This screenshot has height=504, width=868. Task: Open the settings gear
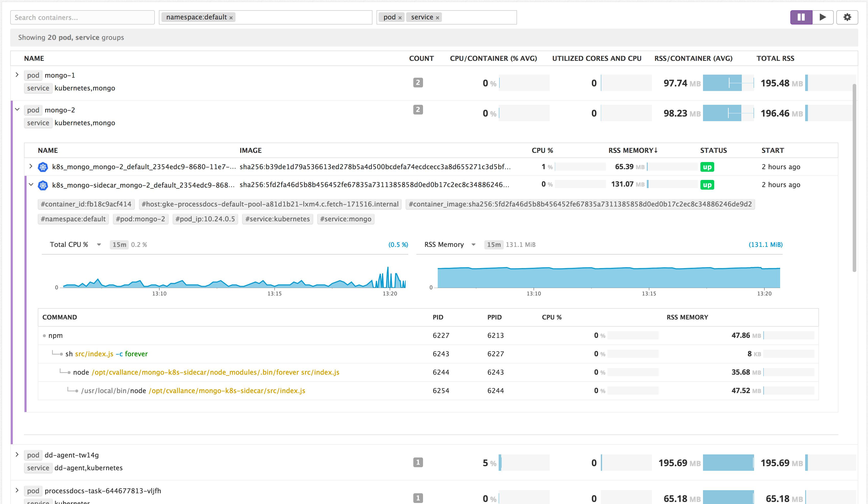(x=847, y=17)
